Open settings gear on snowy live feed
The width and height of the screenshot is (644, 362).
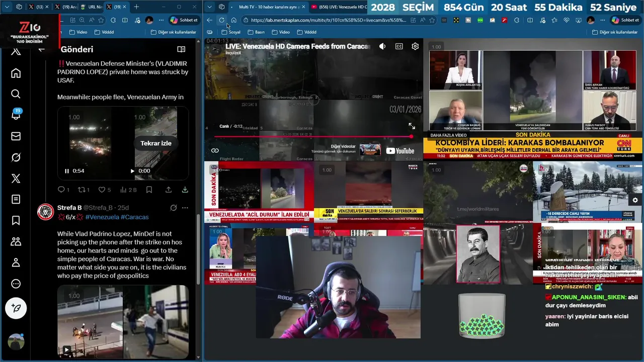(635, 200)
